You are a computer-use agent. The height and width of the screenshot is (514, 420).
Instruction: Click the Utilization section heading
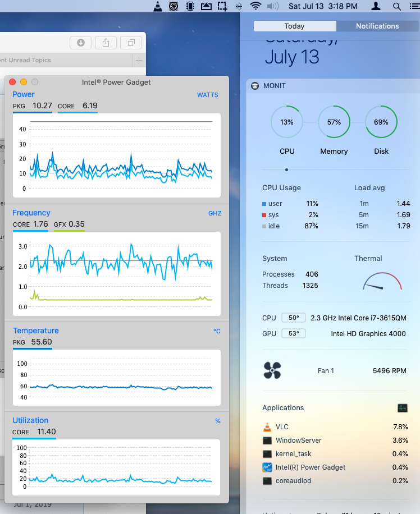pyautogui.click(x=30, y=420)
